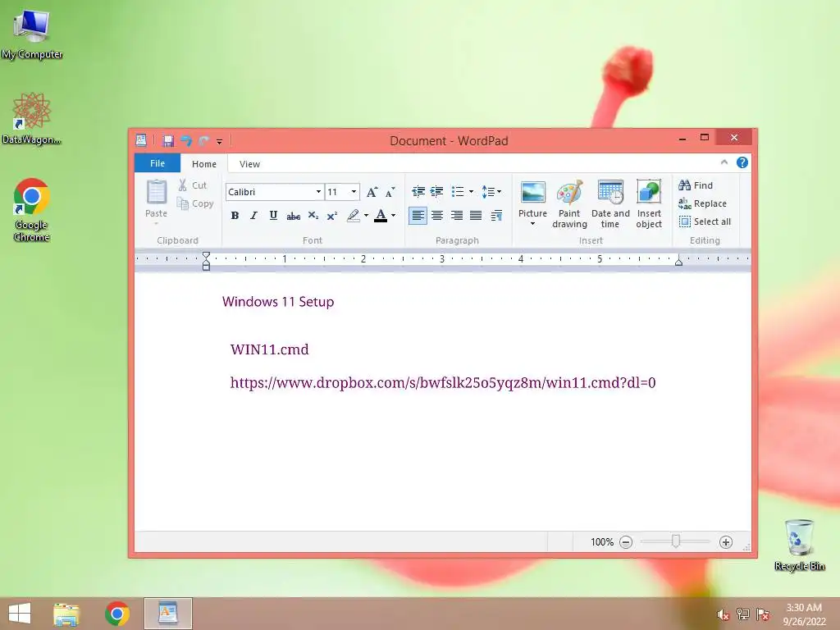
Task: Click the Copy button
Action: pos(195,203)
